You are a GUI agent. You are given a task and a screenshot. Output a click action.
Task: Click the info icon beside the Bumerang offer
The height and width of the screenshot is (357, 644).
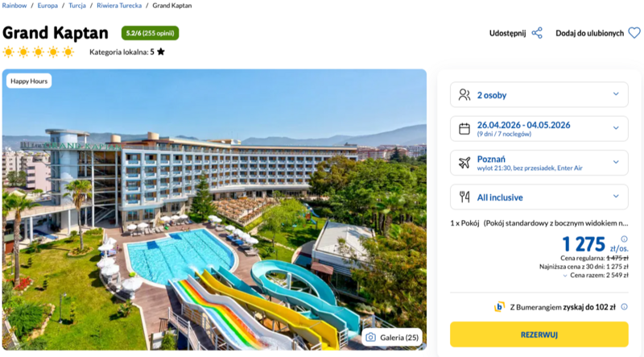(x=624, y=307)
